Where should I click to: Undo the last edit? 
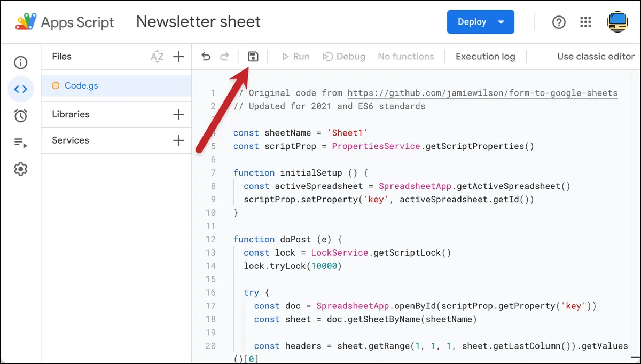pyautogui.click(x=206, y=57)
